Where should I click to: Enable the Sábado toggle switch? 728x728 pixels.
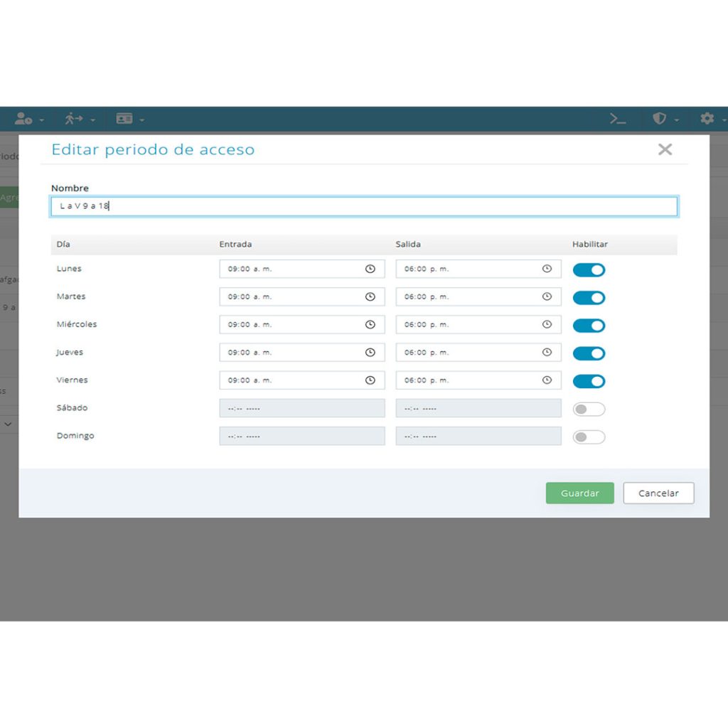tap(589, 409)
